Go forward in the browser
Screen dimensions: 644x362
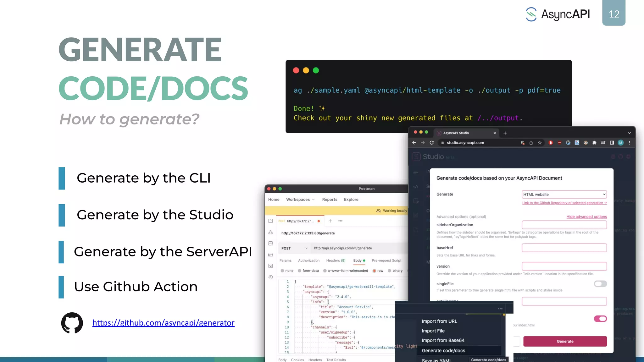(x=423, y=143)
